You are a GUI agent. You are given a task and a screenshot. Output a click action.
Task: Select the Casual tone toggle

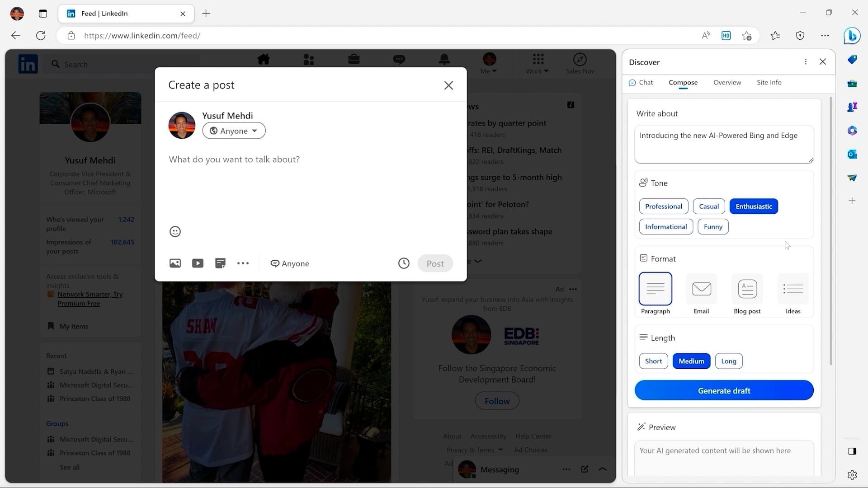[x=709, y=206]
